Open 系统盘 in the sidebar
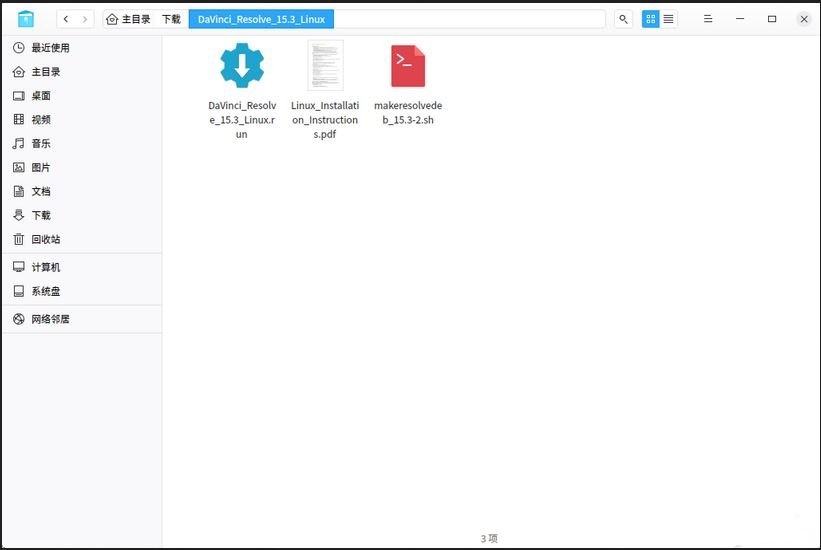The height and width of the screenshot is (550, 821). click(x=82, y=291)
